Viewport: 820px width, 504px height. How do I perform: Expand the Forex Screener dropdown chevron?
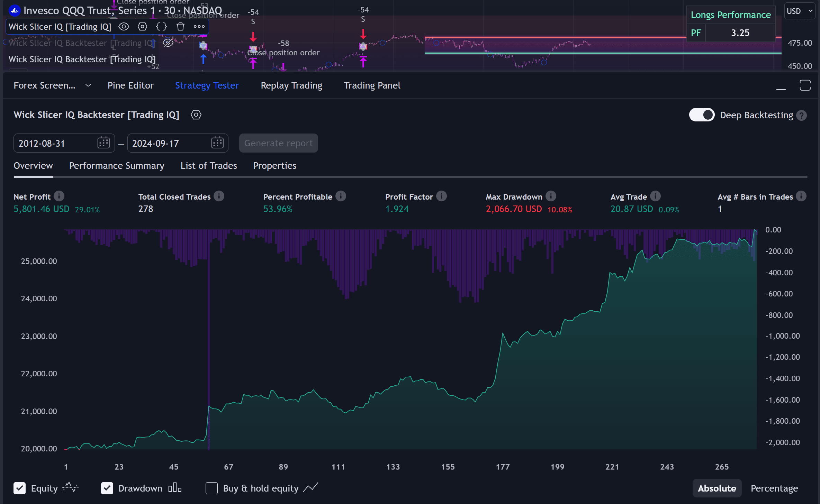[88, 85]
